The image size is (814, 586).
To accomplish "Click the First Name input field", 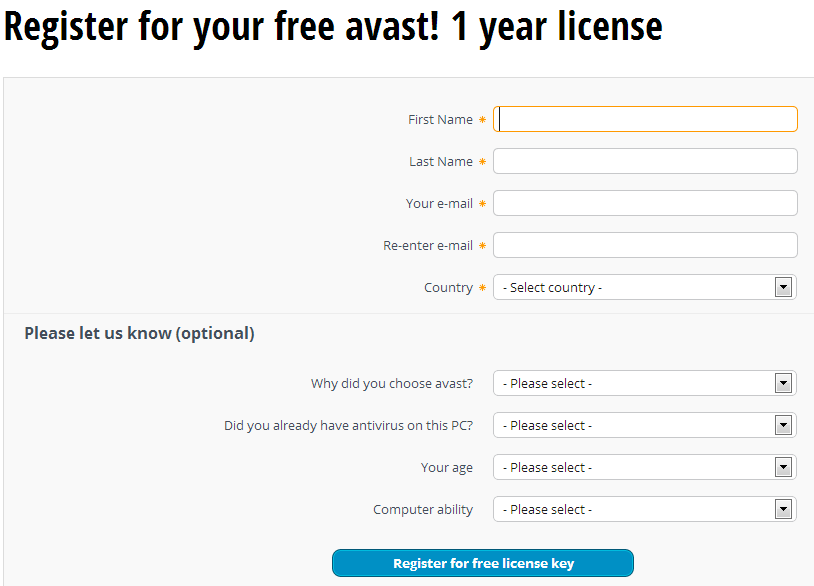I will (645, 120).
